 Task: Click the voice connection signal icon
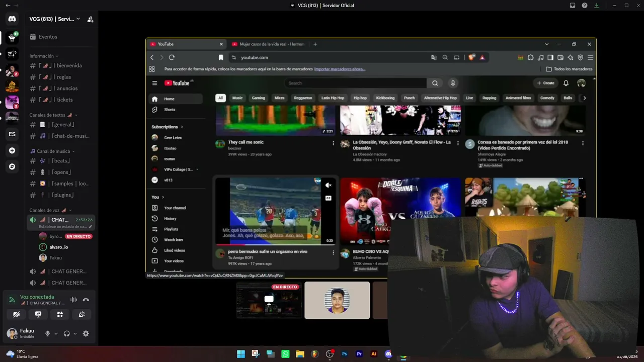pyautogui.click(x=12, y=300)
